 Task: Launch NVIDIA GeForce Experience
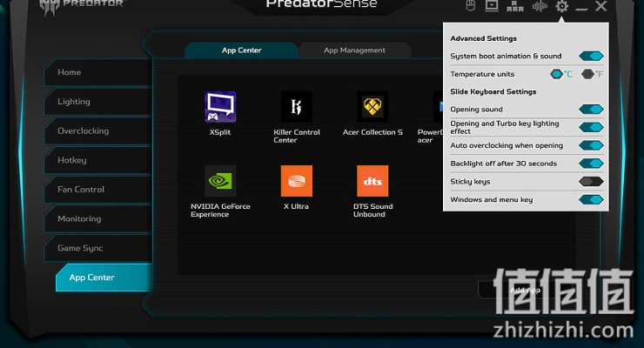[219, 181]
